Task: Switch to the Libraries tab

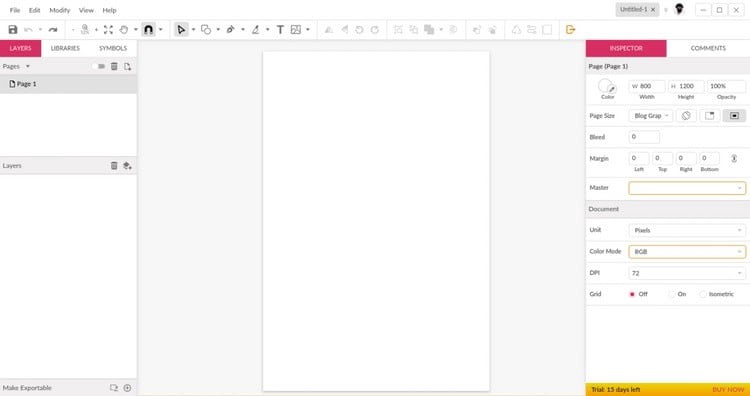Action: point(65,48)
